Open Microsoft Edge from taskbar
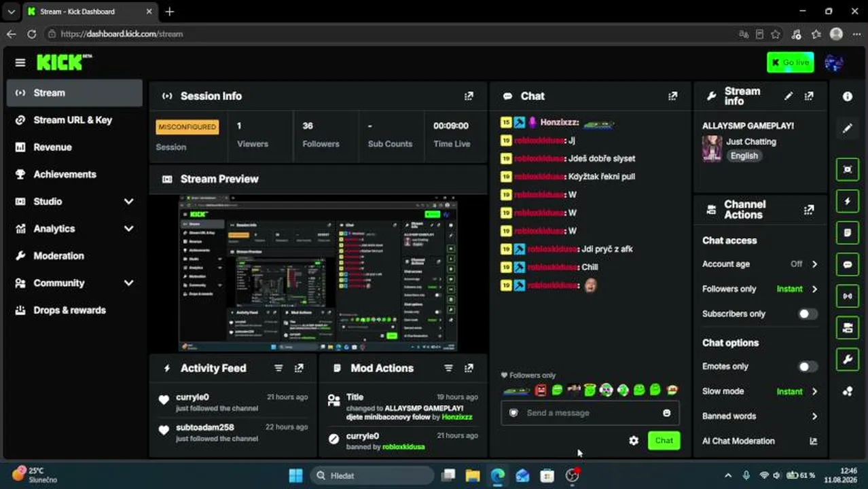The height and width of the screenshot is (489, 868). pos(498,475)
